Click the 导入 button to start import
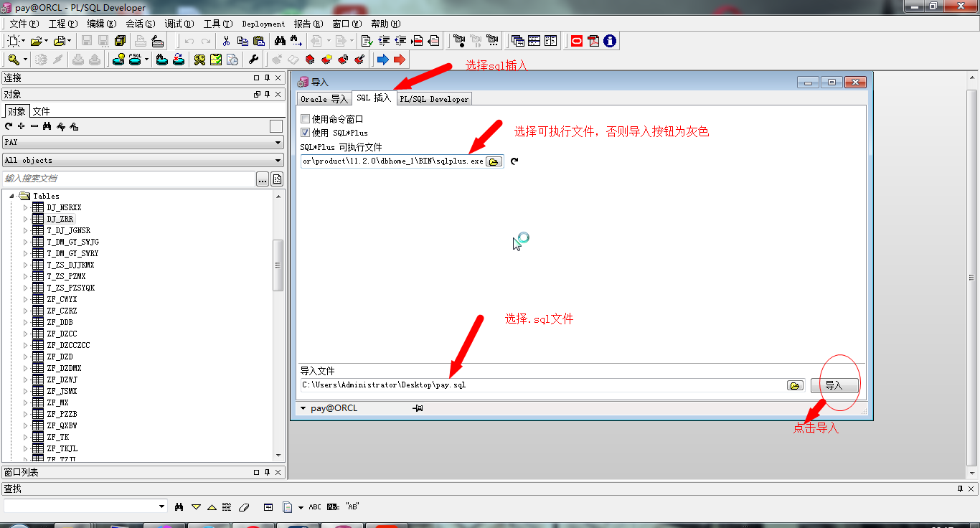 [x=834, y=385]
